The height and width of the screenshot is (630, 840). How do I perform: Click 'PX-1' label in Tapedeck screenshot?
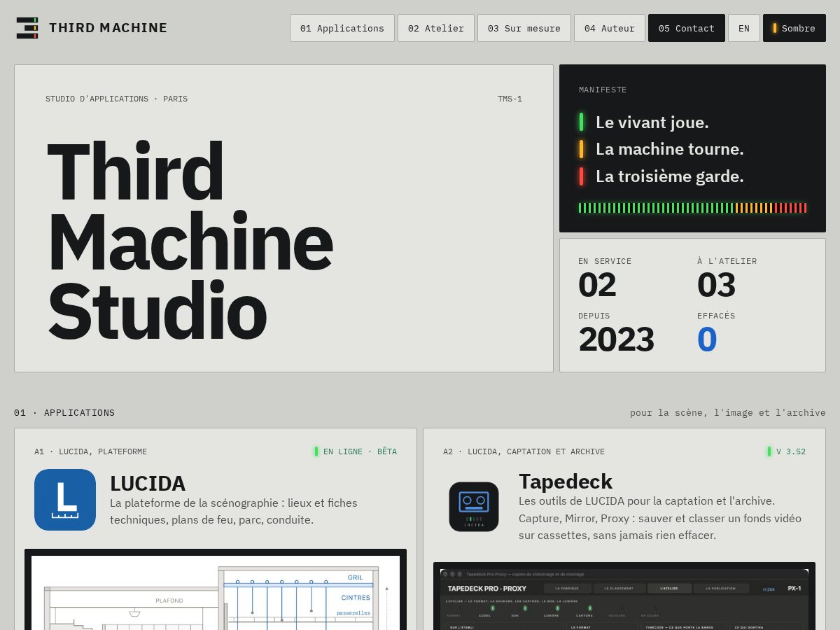(x=794, y=588)
